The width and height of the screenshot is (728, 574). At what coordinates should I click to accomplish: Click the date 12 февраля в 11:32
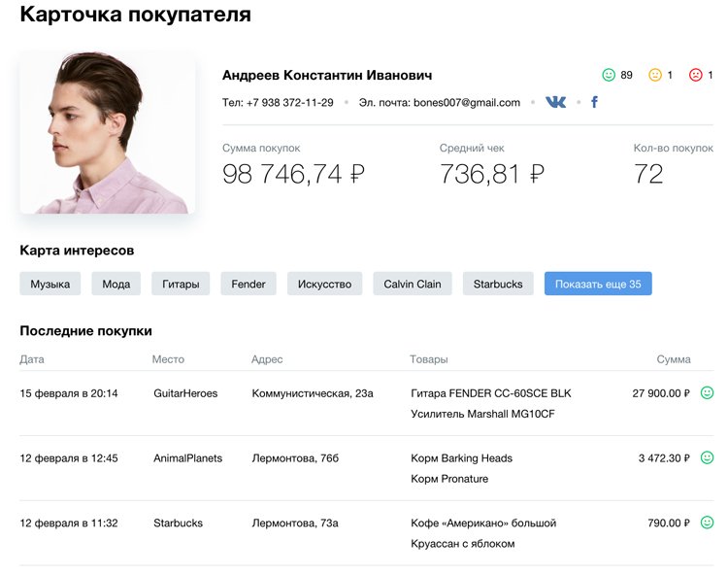pos(69,523)
